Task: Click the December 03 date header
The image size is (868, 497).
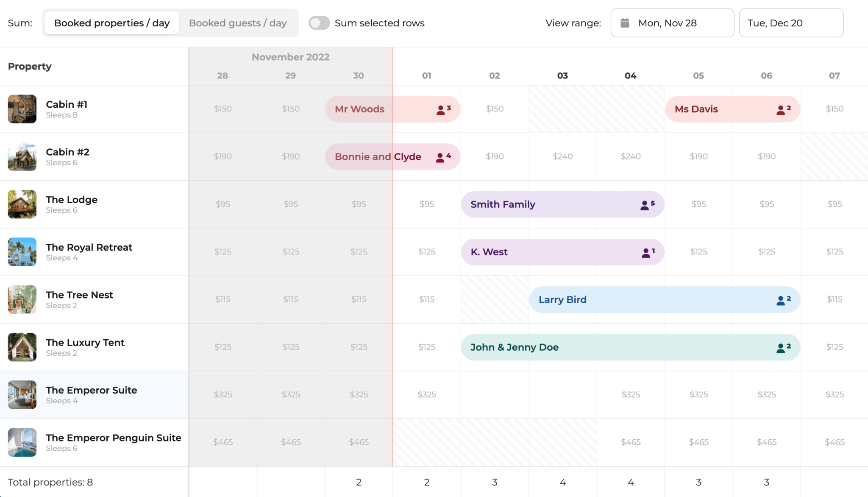Action: pos(562,75)
